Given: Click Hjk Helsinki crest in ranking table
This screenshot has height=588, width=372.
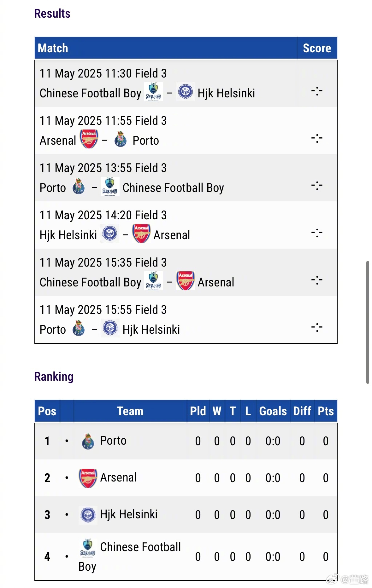Looking at the screenshot, I should [x=88, y=515].
